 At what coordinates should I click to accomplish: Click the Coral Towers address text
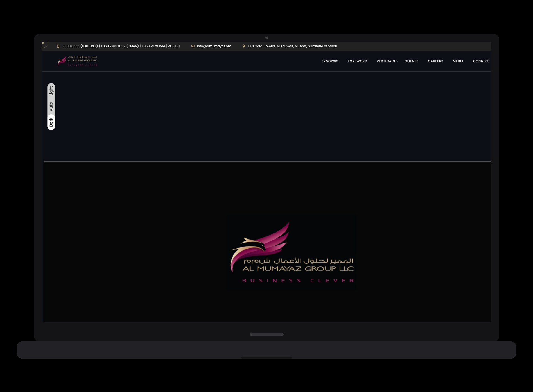(x=292, y=46)
